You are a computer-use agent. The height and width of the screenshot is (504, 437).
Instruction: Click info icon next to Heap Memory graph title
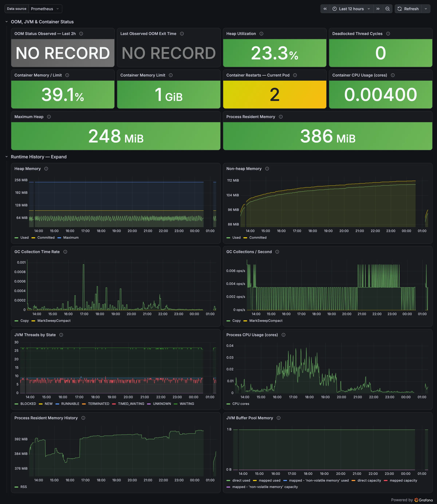[x=46, y=169]
